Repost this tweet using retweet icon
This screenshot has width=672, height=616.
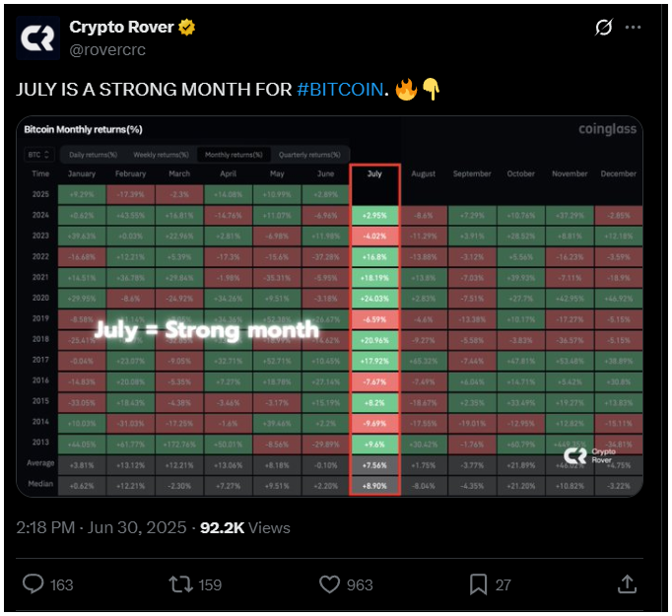point(181,584)
